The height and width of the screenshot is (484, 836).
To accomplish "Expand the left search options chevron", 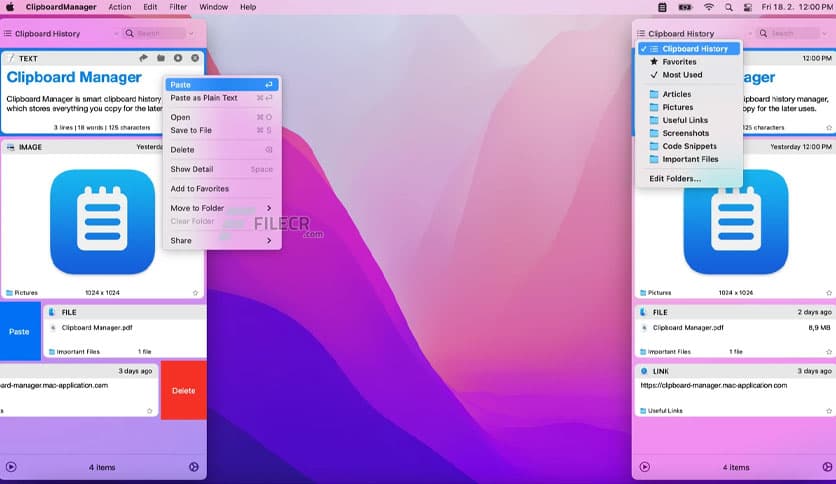I will [191, 34].
